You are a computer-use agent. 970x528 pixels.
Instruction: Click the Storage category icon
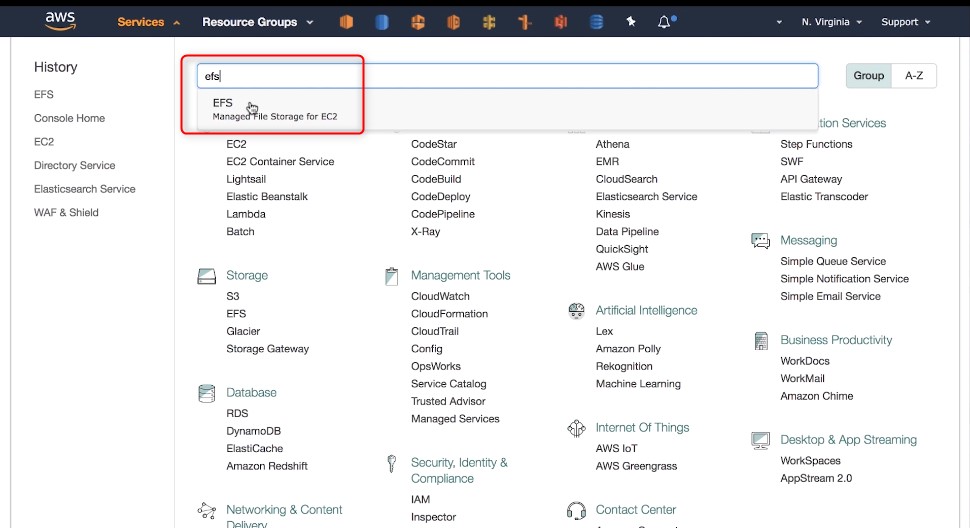pyautogui.click(x=207, y=276)
